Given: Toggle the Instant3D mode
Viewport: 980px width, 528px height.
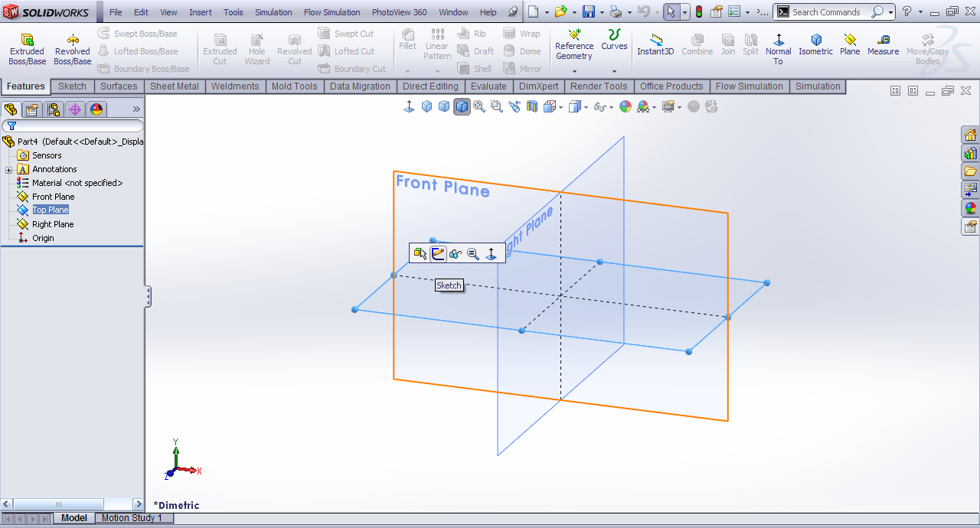Looking at the screenshot, I should 655,44.
